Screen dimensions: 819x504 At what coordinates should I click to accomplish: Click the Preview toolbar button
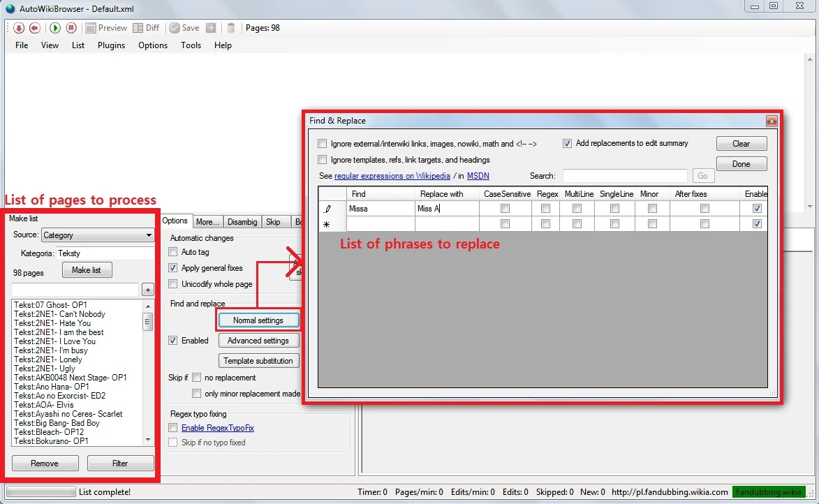click(x=106, y=28)
